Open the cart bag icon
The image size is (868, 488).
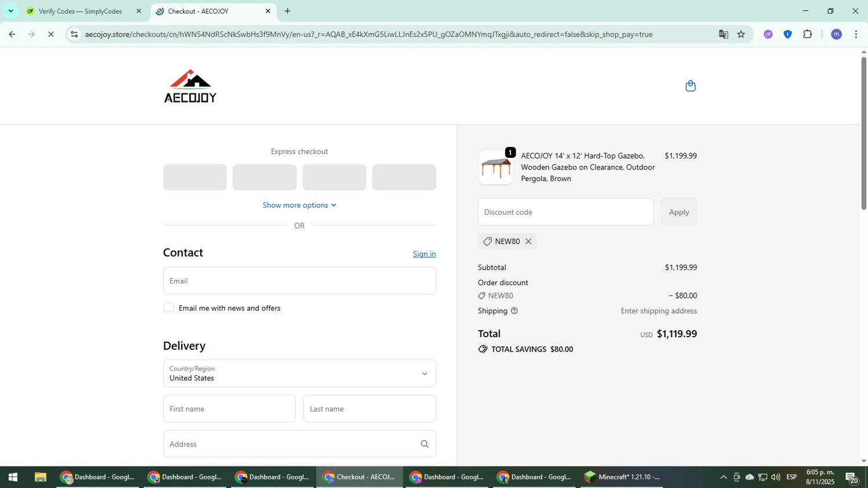pyautogui.click(x=690, y=86)
